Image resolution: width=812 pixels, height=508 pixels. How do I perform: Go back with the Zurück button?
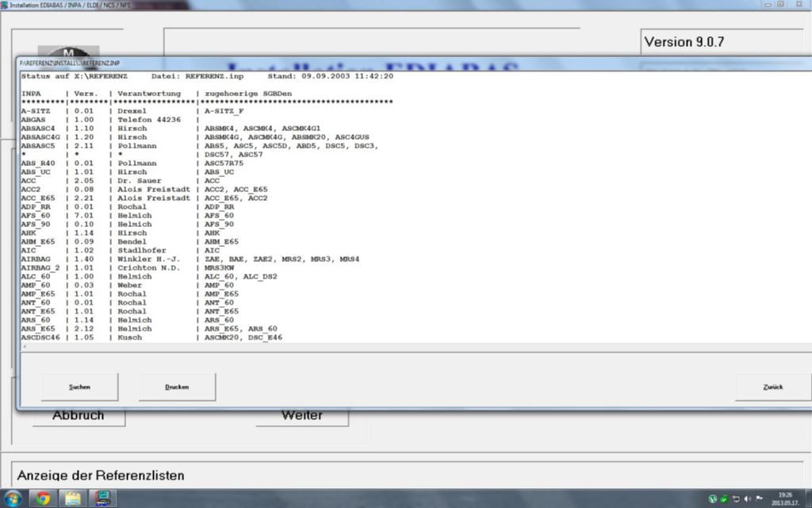click(773, 387)
